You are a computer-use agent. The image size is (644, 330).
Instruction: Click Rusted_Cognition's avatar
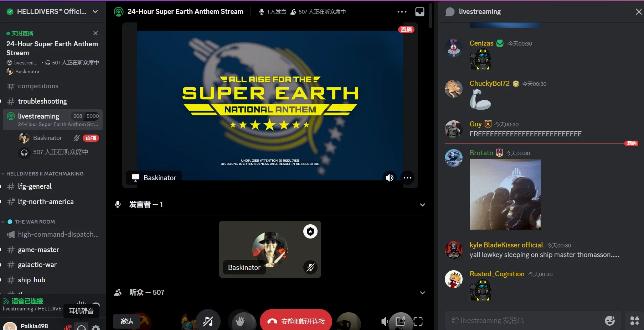[x=454, y=279]
